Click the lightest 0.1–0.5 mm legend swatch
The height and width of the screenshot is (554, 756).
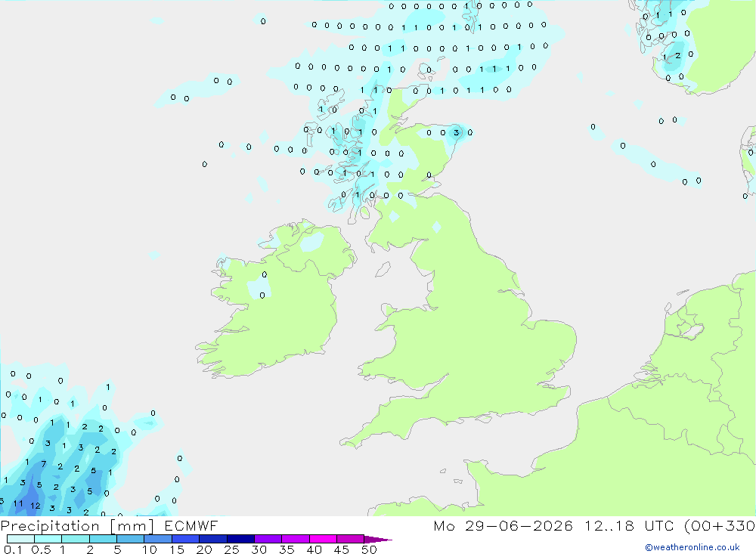[x=20, y=539]
